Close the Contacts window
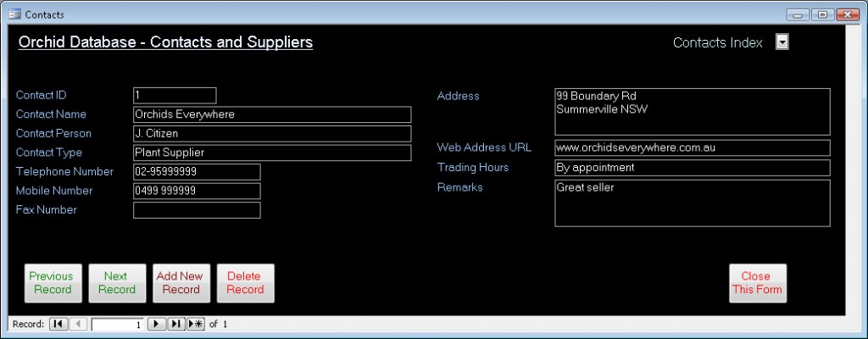The image size is (868, 339). [848, 15]
